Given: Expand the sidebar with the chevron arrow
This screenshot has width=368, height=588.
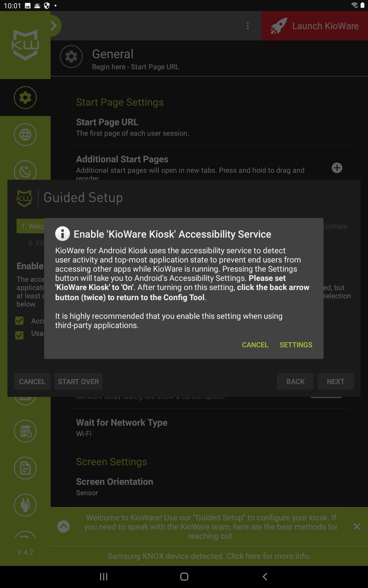Looking at the screenshot, I should (54, 26).
